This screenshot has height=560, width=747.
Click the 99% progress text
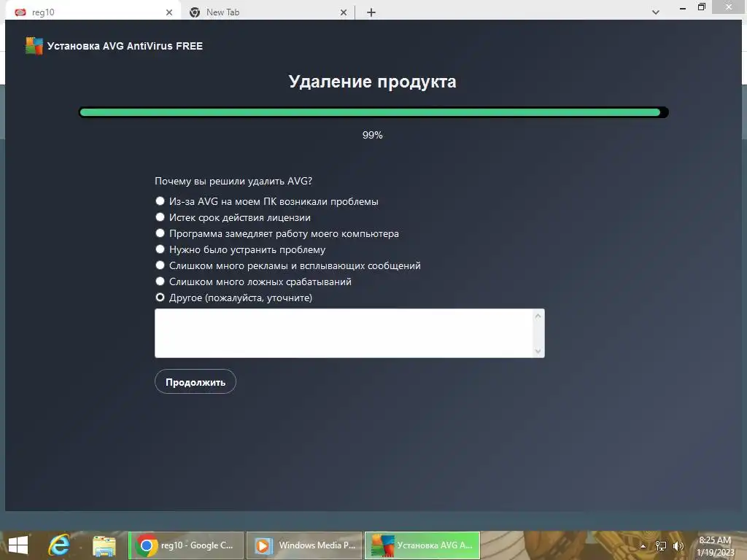(373, 135)
